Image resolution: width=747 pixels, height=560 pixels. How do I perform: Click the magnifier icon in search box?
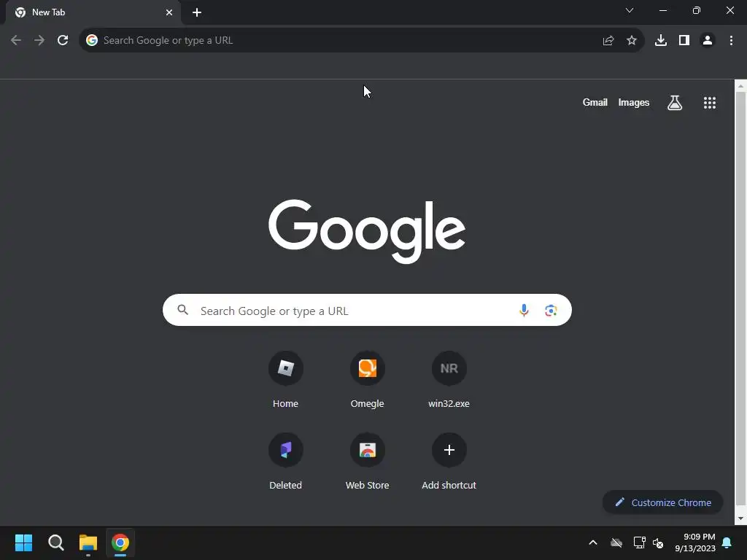183,310
